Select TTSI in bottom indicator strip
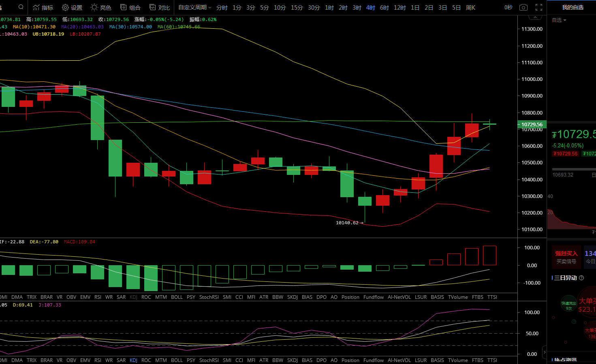The image size is (596, 364). pos(492,360)
